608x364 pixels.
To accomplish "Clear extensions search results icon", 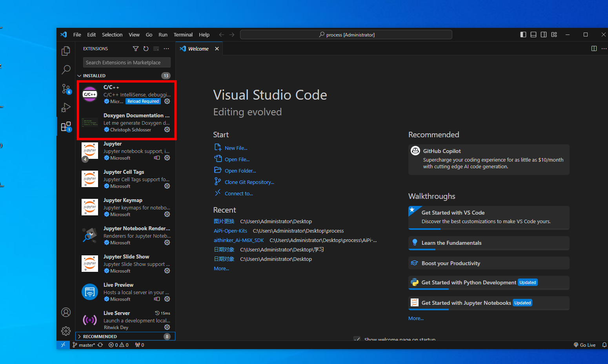I will click(x=156, y=49).
